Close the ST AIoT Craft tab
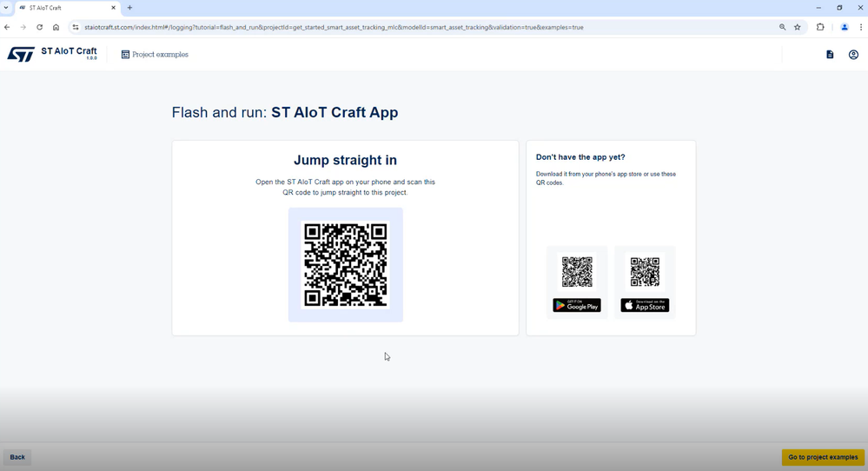868x471 pixels. click(113, 8)
